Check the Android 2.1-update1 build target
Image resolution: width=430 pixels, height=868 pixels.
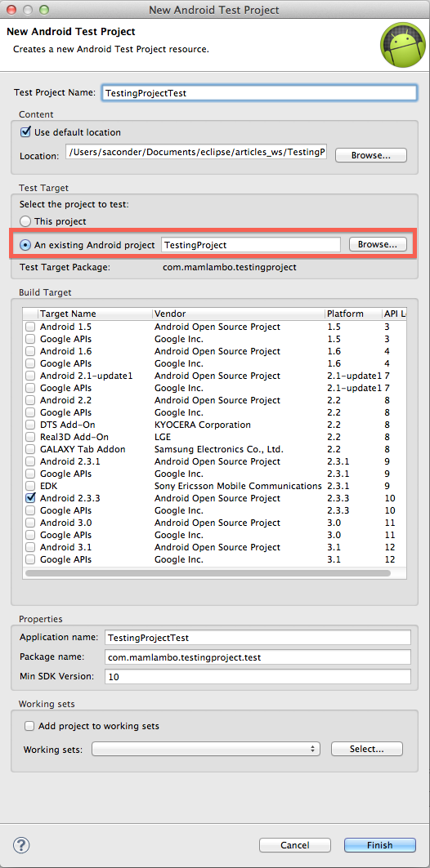[30, 376]
